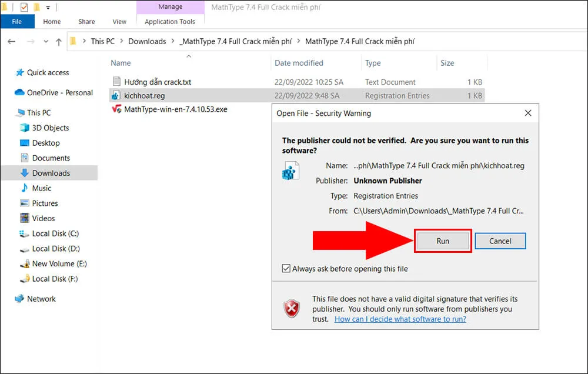Click Downloads breadcrumb in the address bar

[x=147, y=41]
